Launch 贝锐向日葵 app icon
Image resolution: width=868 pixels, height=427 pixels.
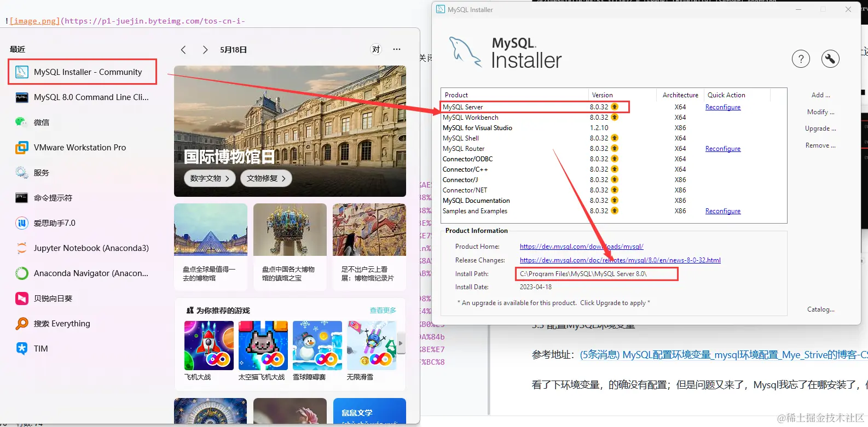click(x=22, y=299)
